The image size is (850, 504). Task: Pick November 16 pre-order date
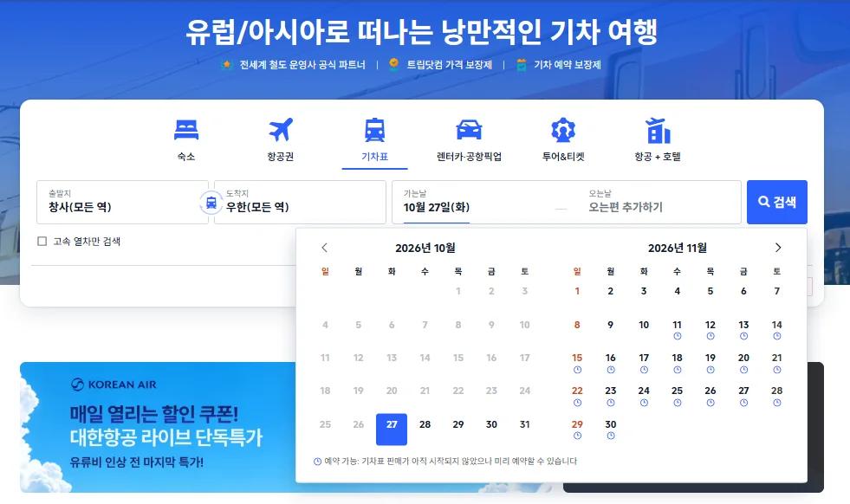[610, 363]
